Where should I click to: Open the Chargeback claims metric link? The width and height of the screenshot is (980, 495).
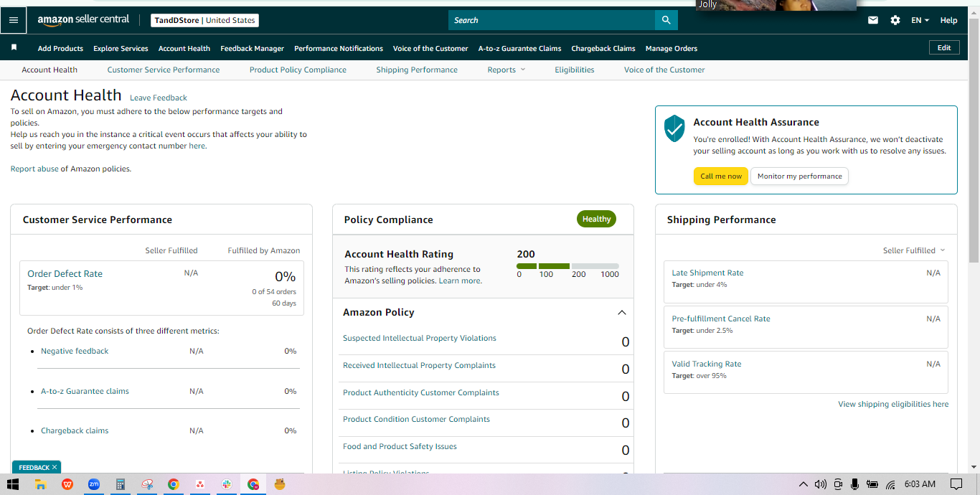75,430
